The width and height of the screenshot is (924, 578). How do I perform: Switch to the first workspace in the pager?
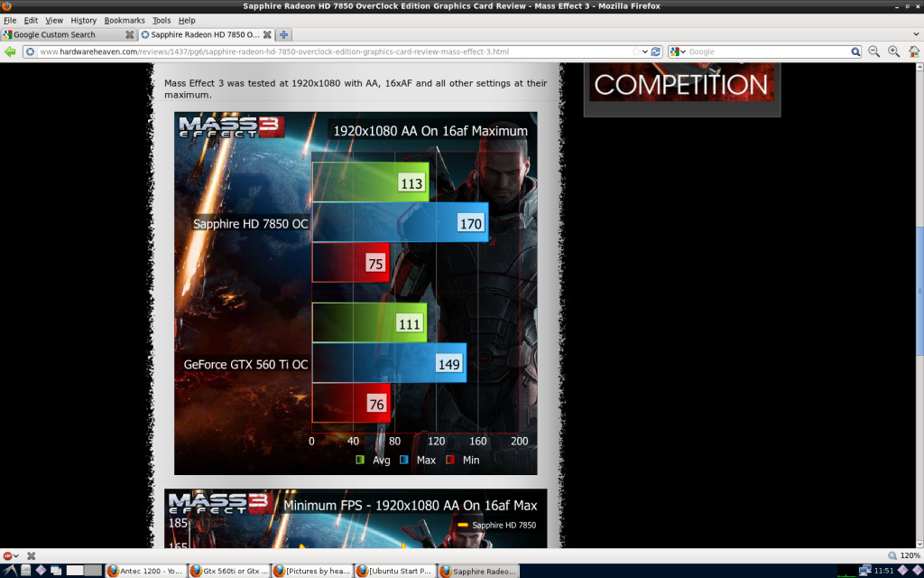75,571
